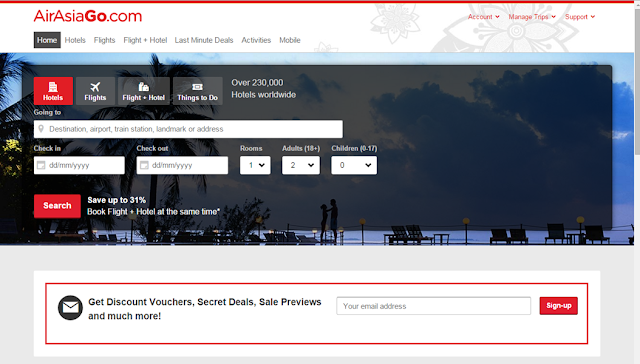Click the location pin icon in destination field
Image resolution: width=640 pixels, height=364 pixels.
click(x=41, y=129)
